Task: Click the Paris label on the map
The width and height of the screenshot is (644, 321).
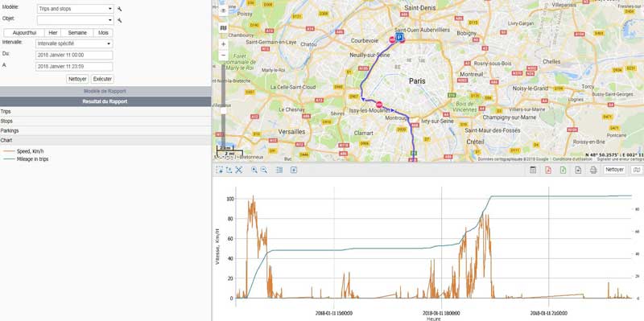Action: [417, 81]
